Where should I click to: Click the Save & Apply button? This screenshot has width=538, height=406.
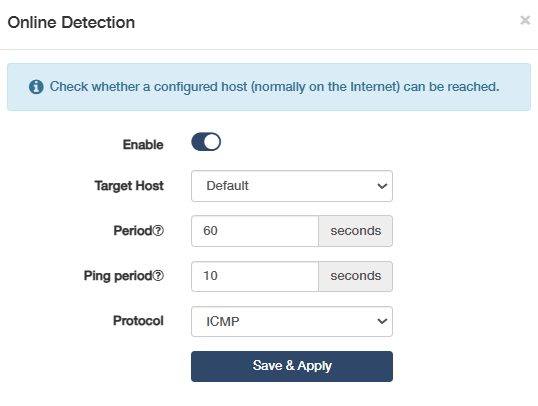292,366
